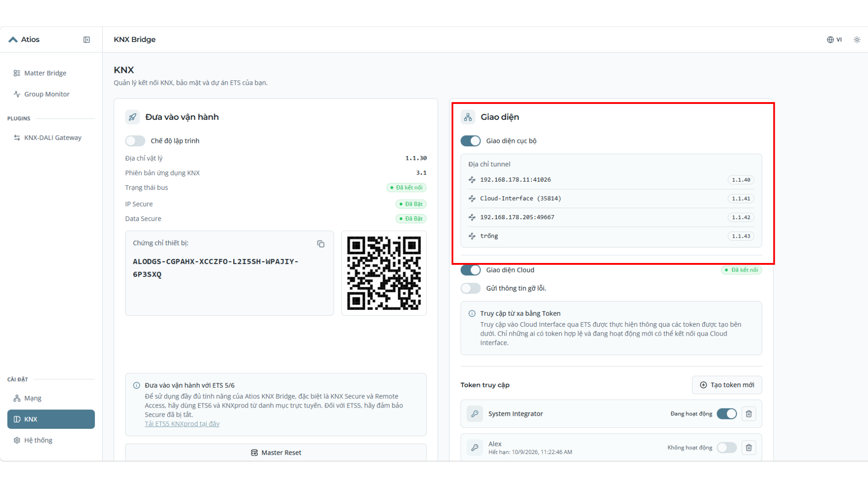
Task: Click key icon for Alex token
Action: (x=475, y=447)
